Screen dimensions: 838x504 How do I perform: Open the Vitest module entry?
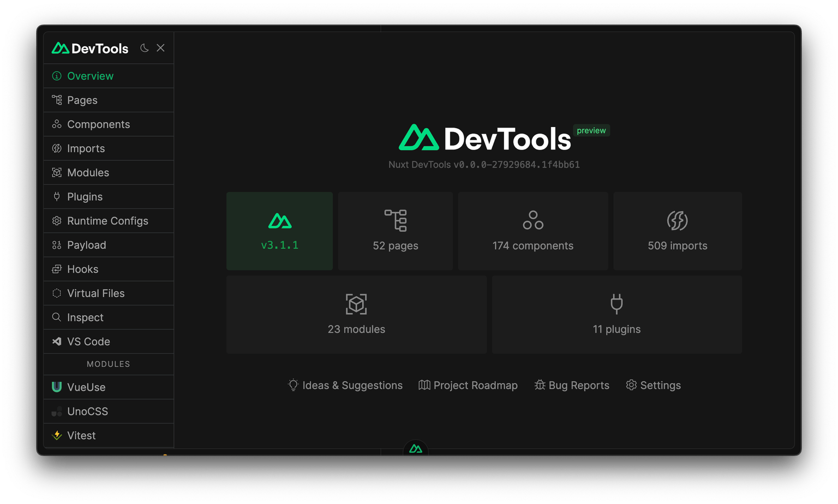[x=57, y=435]
